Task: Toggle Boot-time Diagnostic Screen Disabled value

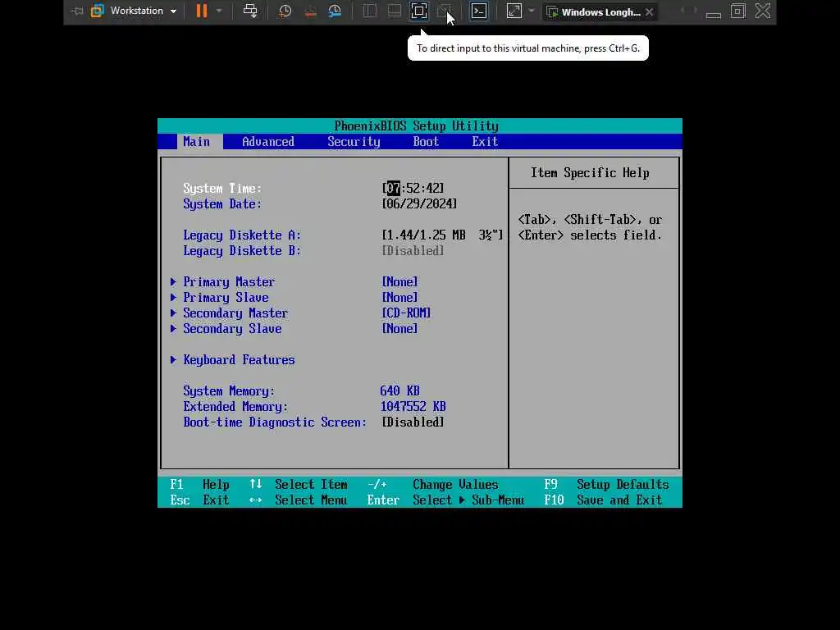Action: click(413, 422)
